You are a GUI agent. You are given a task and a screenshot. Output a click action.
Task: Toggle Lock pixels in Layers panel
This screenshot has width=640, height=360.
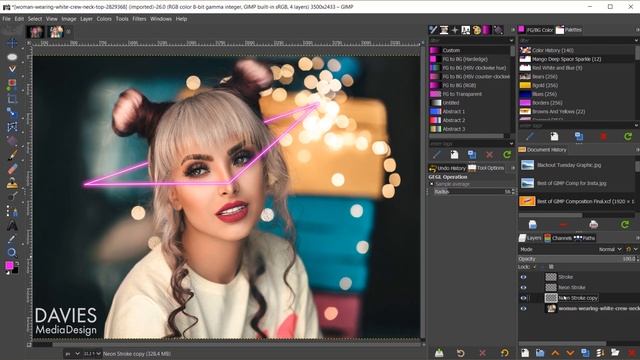(534, 267)
